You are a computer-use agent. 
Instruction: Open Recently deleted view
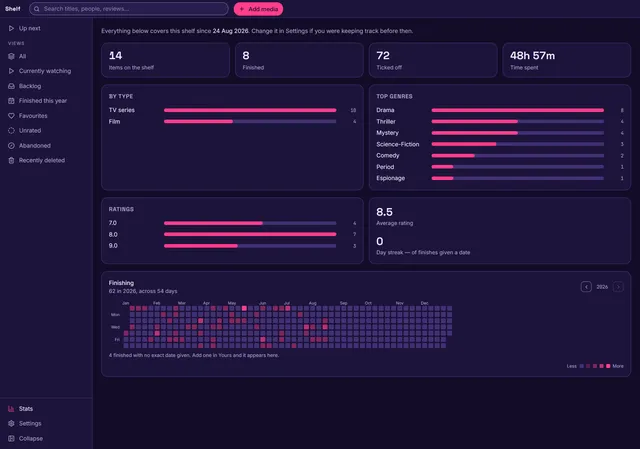46,160
